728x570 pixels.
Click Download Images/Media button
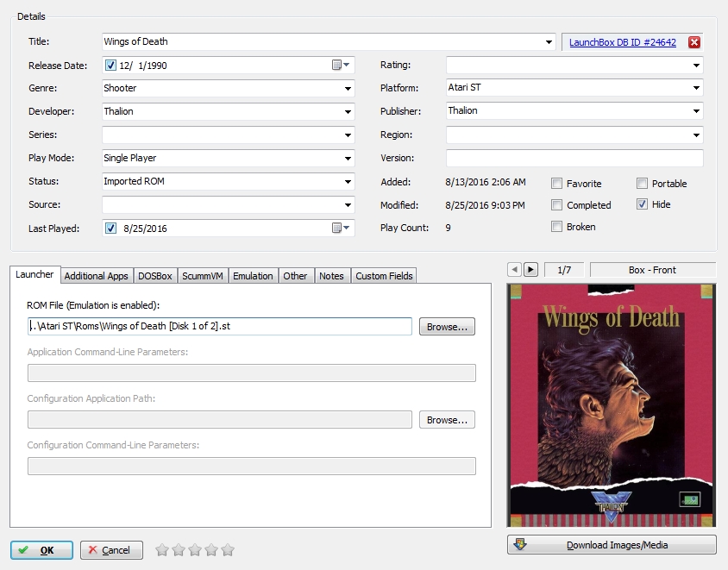[612, 545]
